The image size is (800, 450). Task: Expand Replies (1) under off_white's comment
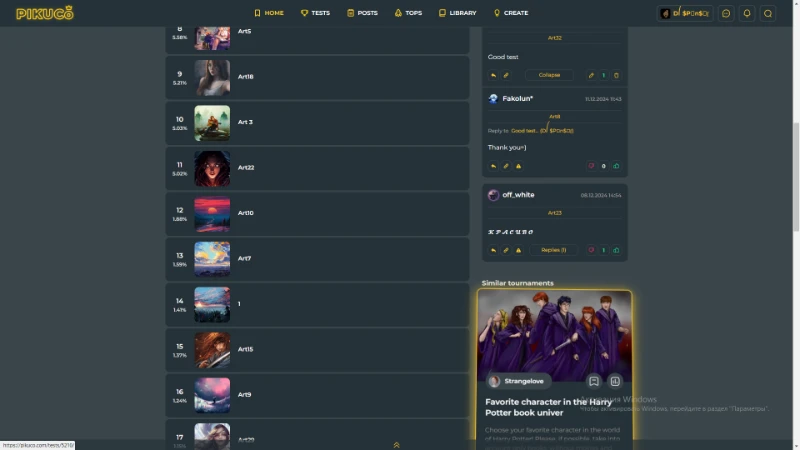tap(554, 250)
